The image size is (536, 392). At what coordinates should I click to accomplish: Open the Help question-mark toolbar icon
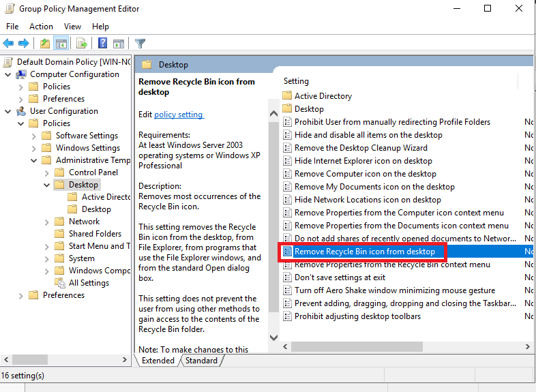pyautogui.click(x=102, y=43)
